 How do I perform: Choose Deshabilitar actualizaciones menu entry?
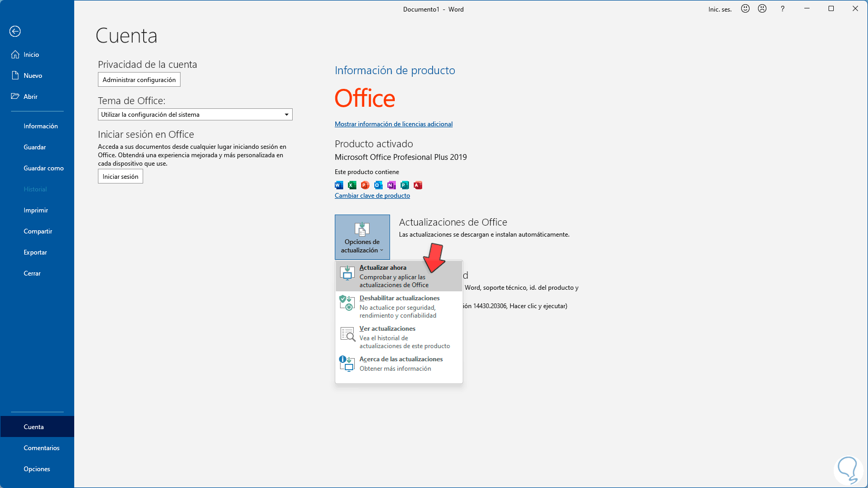click(x=399, y=307)
